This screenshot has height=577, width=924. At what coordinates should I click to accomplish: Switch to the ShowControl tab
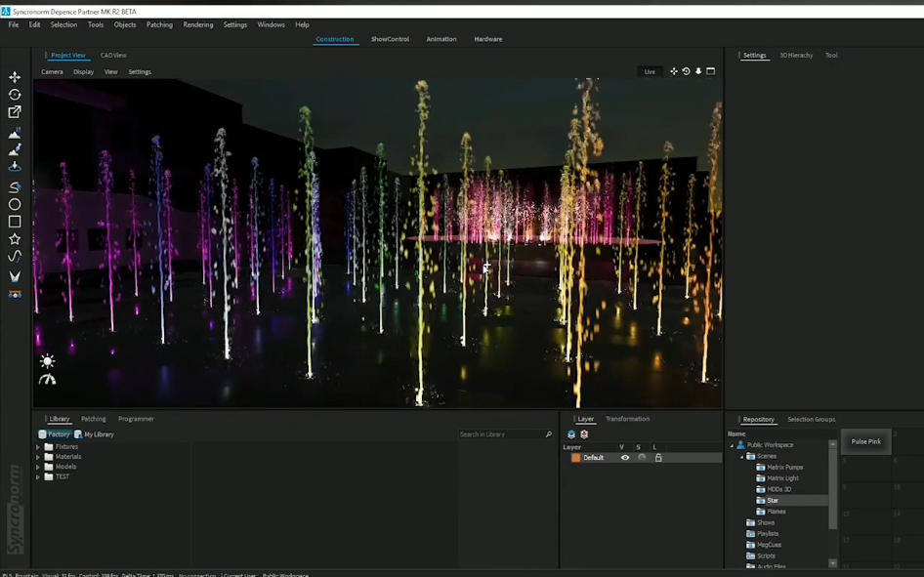tap(390, 39)
